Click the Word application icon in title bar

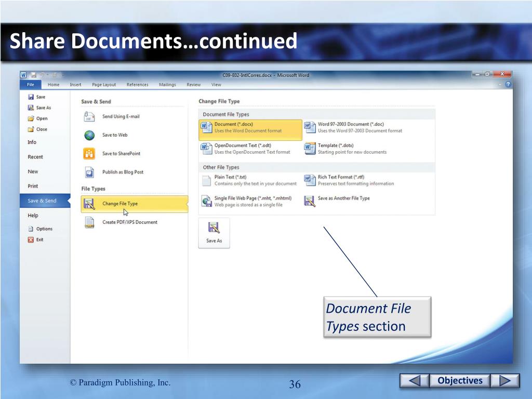point(23,75)
